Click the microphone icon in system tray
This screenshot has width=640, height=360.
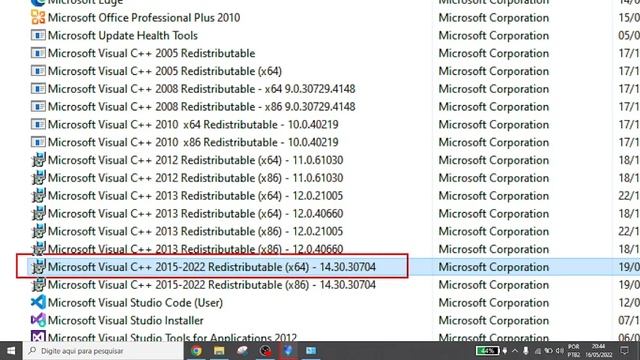[x=526, y=351]
